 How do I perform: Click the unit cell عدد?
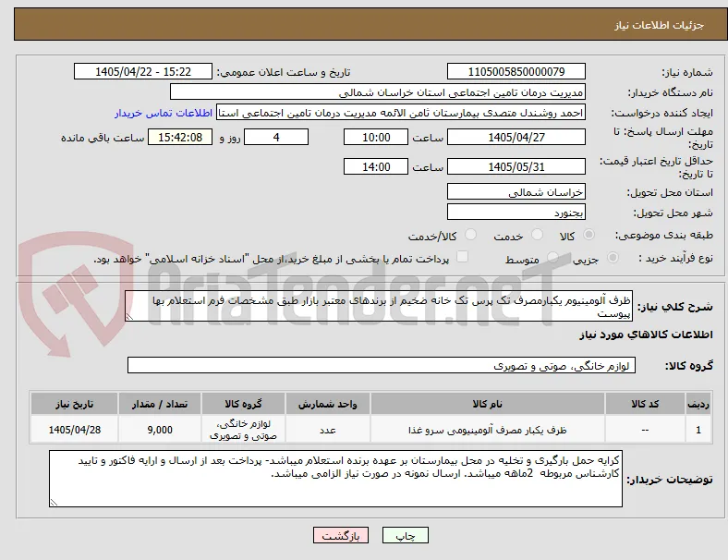[x=328, y=430]
